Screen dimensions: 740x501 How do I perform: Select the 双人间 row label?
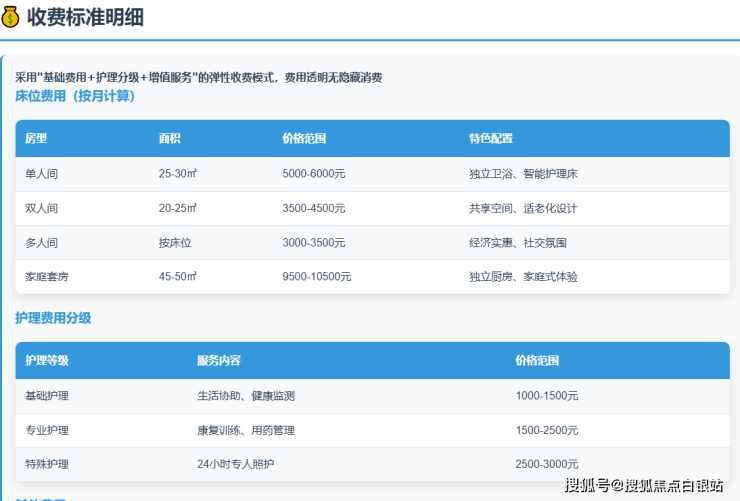pyautogui.click(x=42, y=208)
